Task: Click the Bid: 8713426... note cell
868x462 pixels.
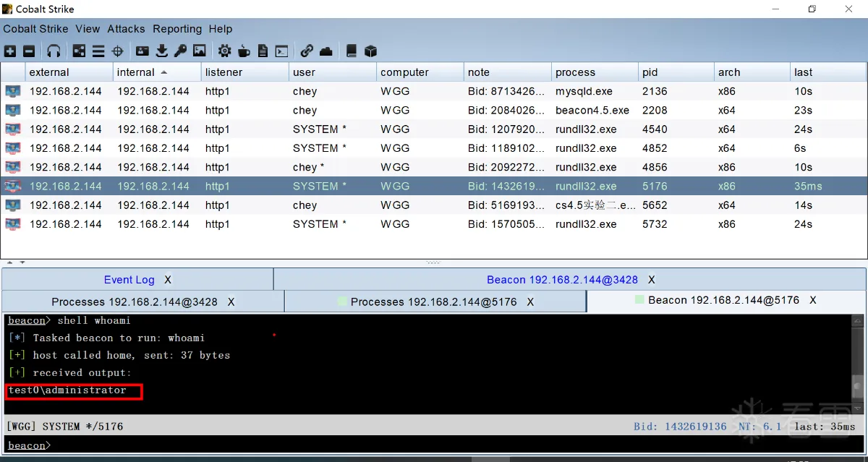Action: (x=508, y=92)
